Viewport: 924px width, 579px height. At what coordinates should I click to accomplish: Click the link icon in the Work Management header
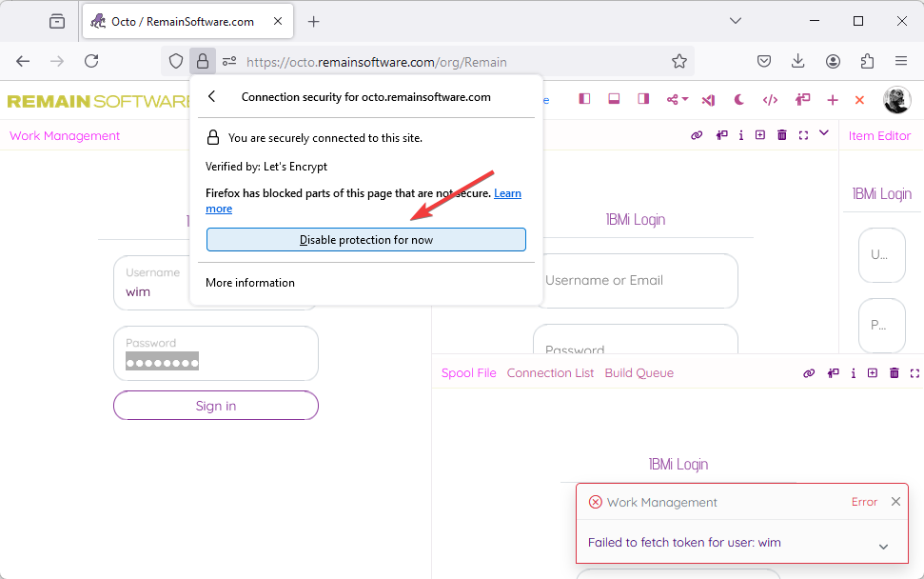pos(697,135)
